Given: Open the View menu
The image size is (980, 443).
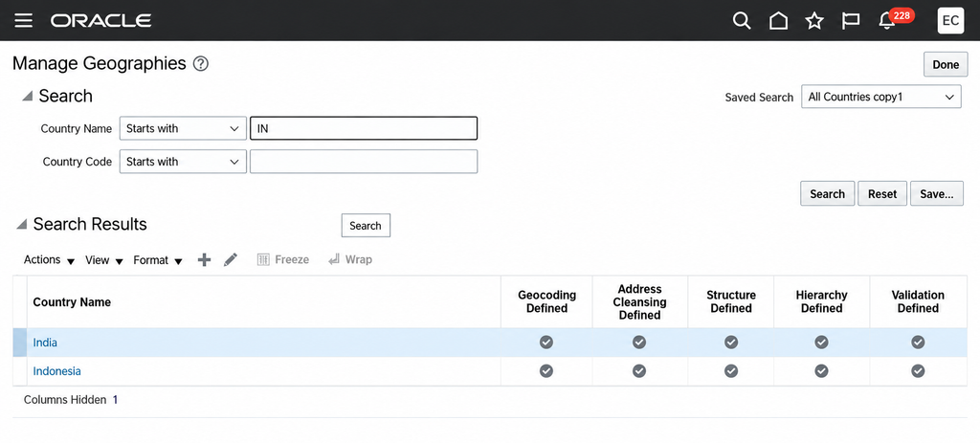Looking at the screenshot, I should (x=104, y=260).
